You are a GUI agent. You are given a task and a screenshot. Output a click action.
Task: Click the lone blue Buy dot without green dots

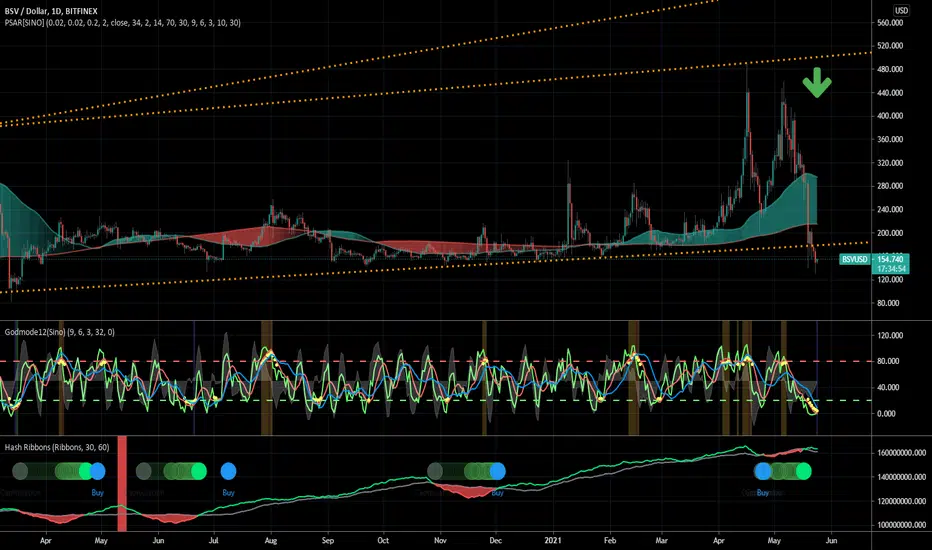[x=228, y=472]
